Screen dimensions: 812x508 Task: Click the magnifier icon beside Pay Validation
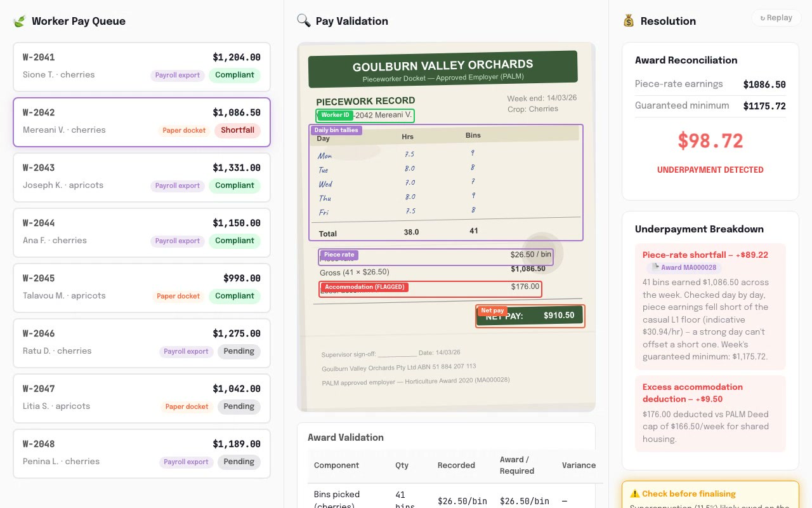click(x=304, y=21)
